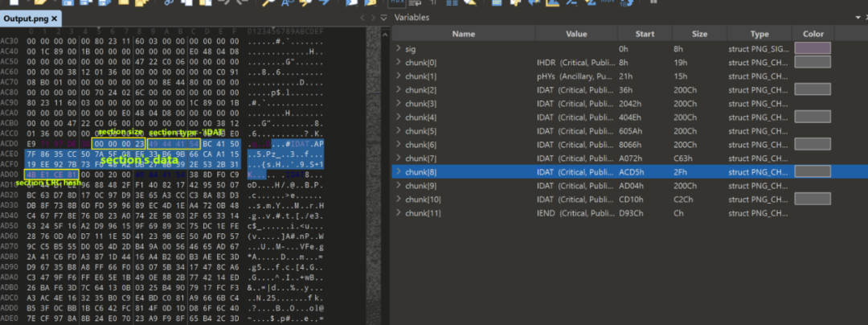This screenshot has height=325, width=868.
Task: Click the pHYs value cell
Action: click(x=575, y=76)
